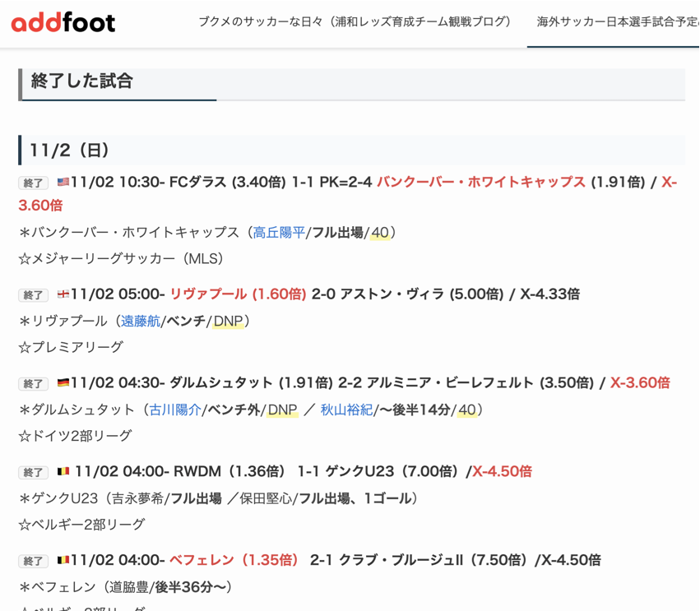Screen dimensions: 700x611
Task: Click the Belgium flag icon beside Beveren match
Action: click(63, 561)
